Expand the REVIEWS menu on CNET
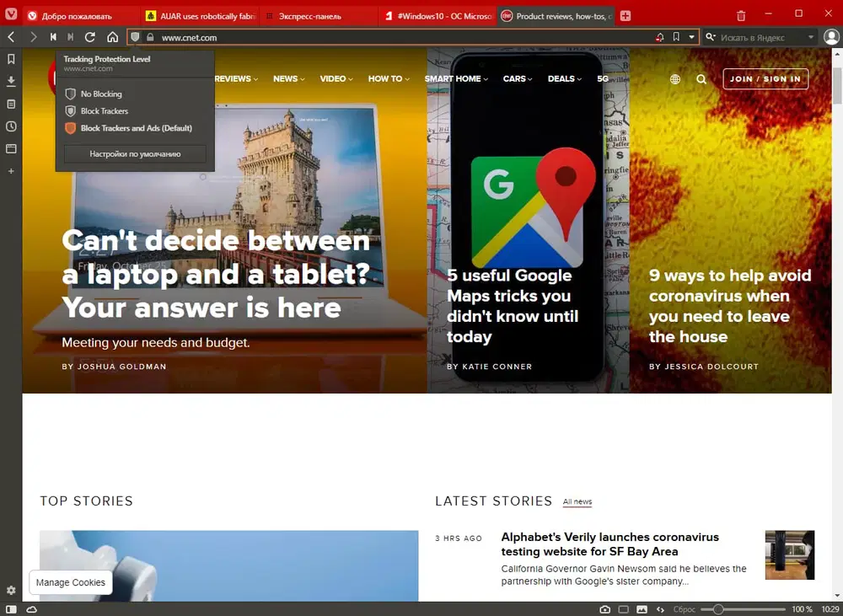The width and height of the screenshot is (843, 616). [236, 78]
